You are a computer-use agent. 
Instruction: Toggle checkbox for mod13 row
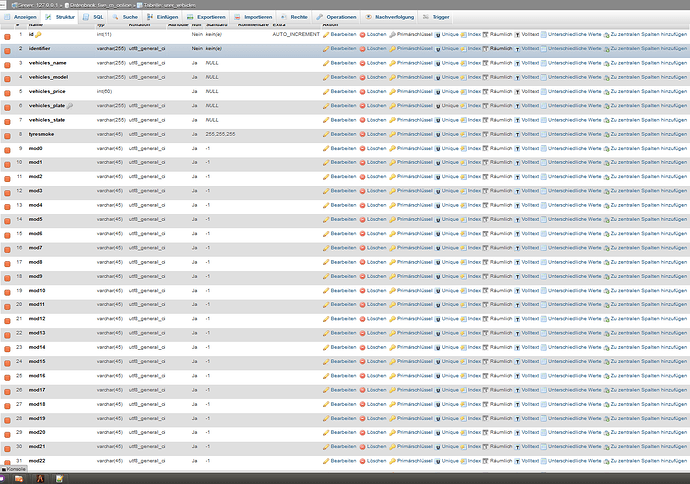pyautogui.click(x=7, y=335)
